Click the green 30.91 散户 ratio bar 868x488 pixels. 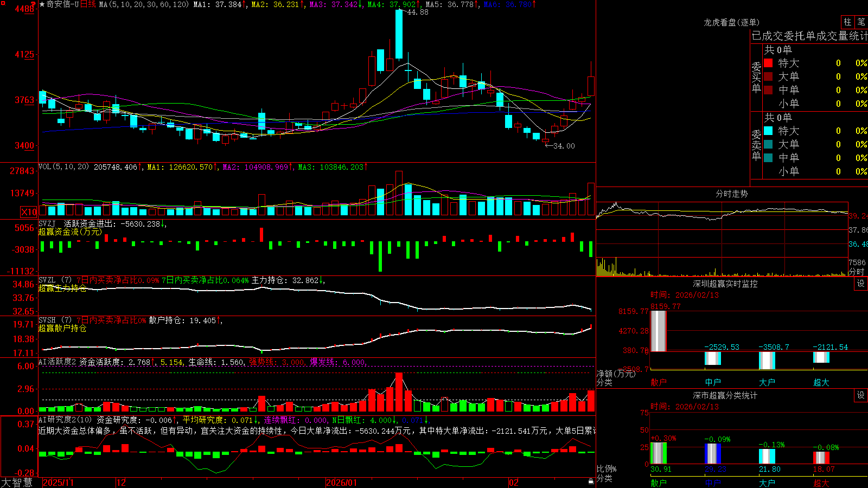(x=659, y=453)
